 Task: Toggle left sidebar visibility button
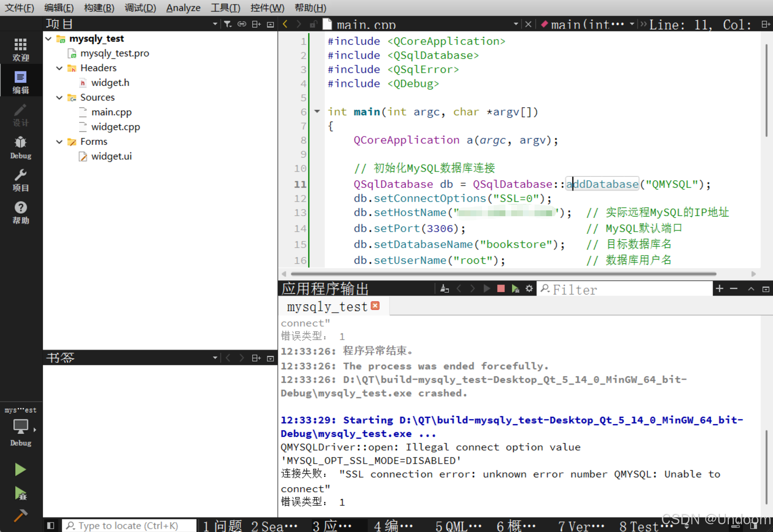tap(51, 526)
